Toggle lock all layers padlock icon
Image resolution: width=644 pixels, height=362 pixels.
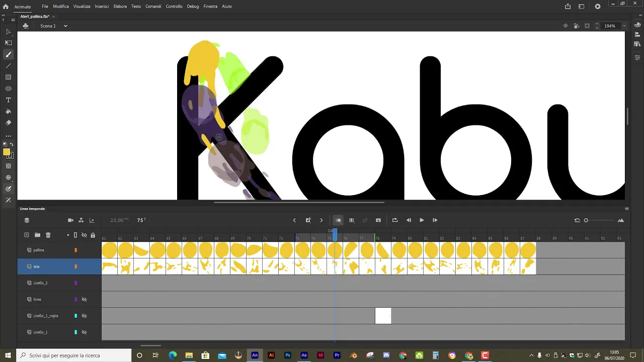click(93, 235)
